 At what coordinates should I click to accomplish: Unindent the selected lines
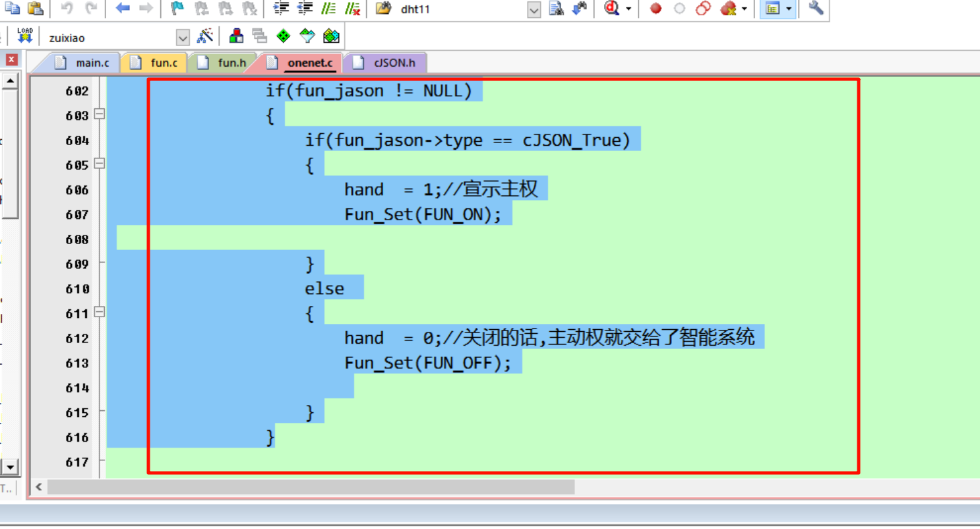point(305,9)
